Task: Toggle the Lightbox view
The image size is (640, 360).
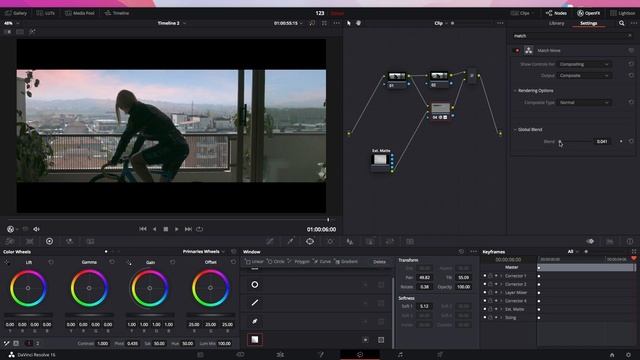Action: 622,13
